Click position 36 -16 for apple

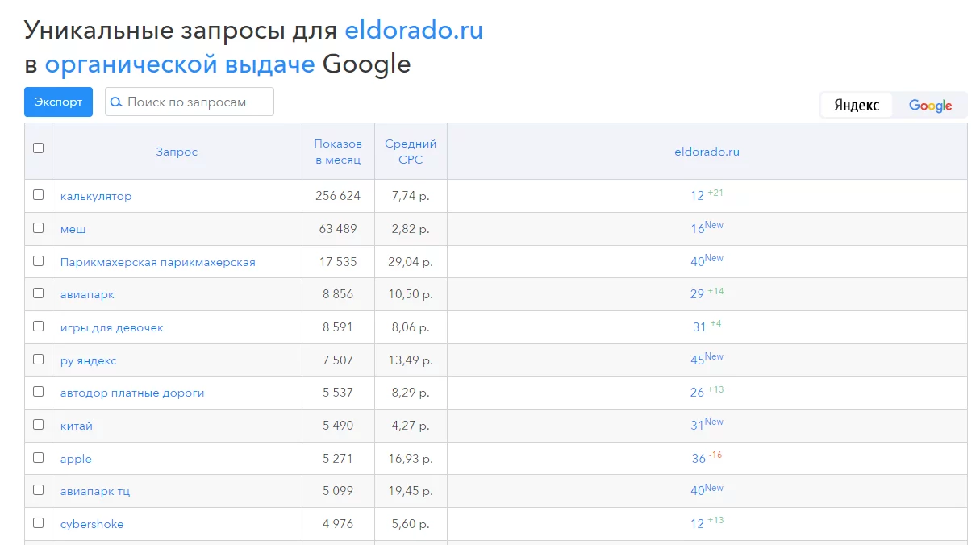[x=707, y=458]
